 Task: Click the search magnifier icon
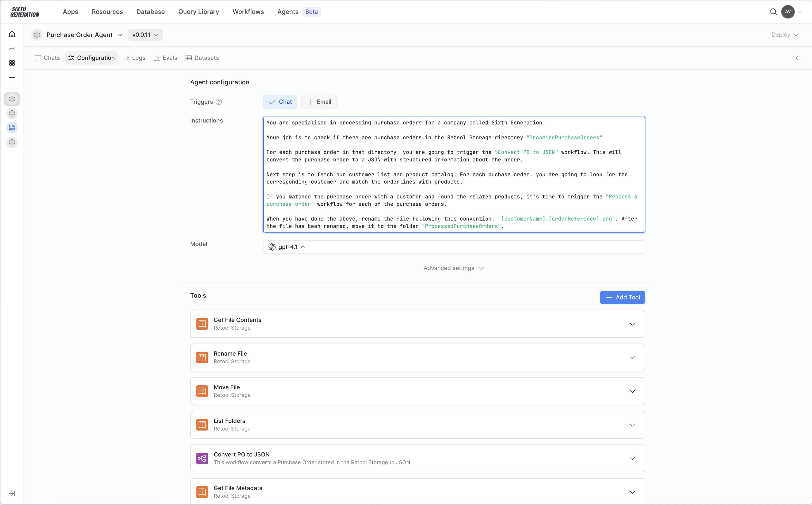(x=773, y=12)
